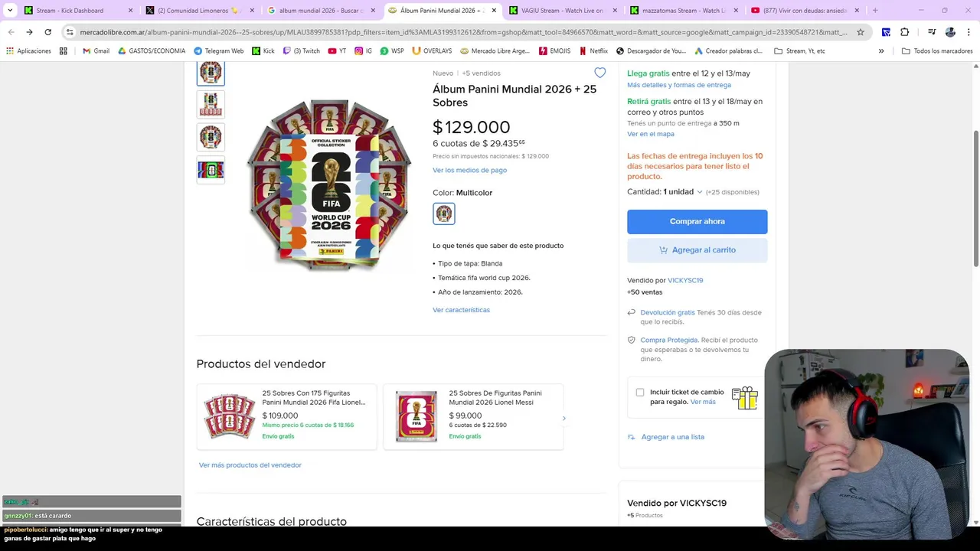Viewport: 980px width, 551px height.
Task: Go forward with browser forward arrow
Action: pyautogui.click(x=29, y=32)
